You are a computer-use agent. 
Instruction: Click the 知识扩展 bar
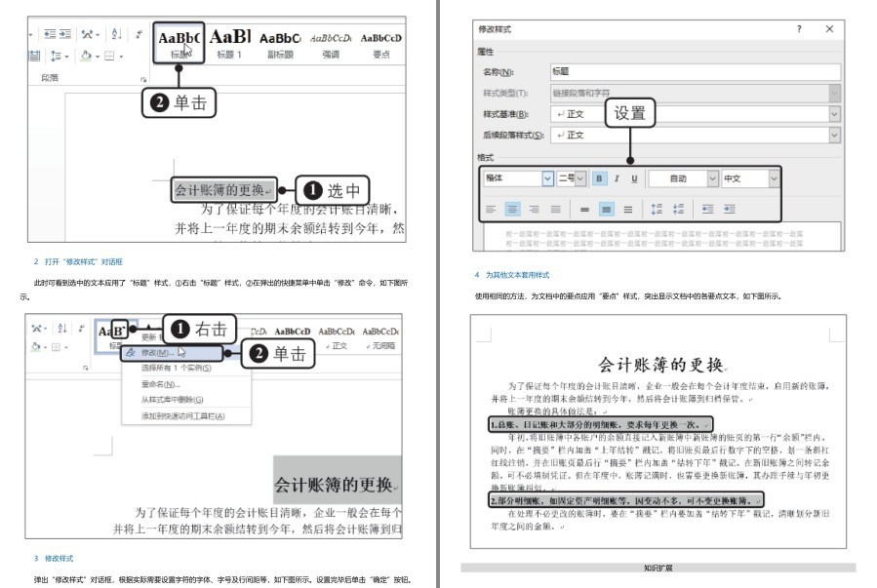pos(658,568)
